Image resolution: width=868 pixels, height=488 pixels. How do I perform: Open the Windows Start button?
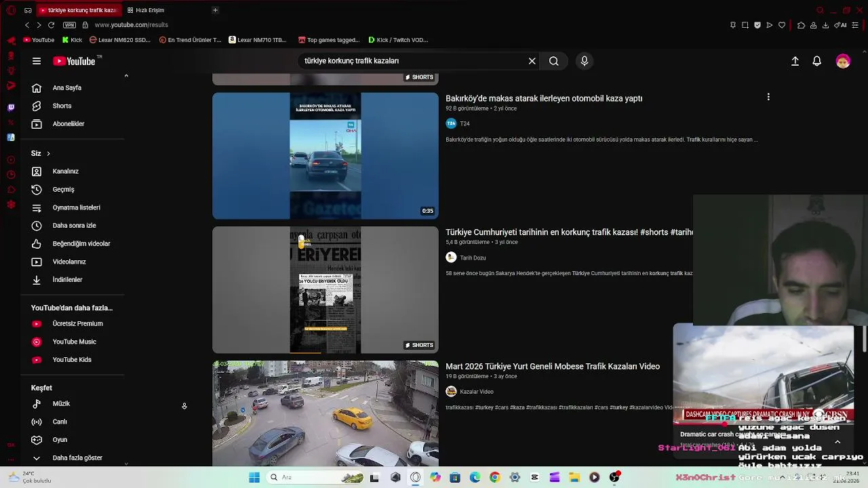(254, 477)
